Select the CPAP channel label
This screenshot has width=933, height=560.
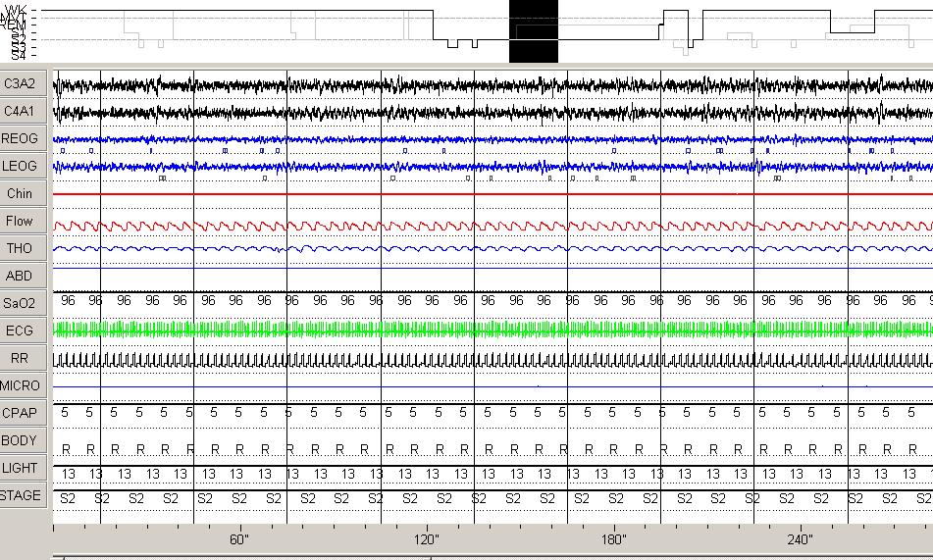point(23,413)
